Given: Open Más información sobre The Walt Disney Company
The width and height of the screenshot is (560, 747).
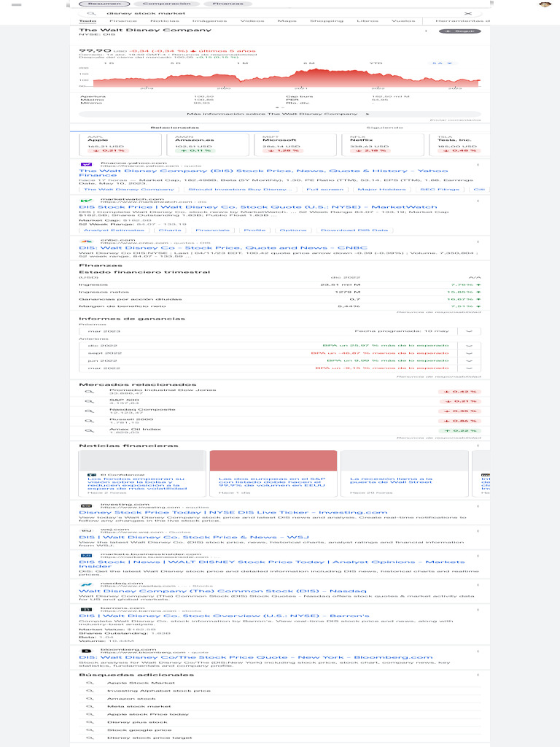Looking at the screenshot, I should point(279,115).
